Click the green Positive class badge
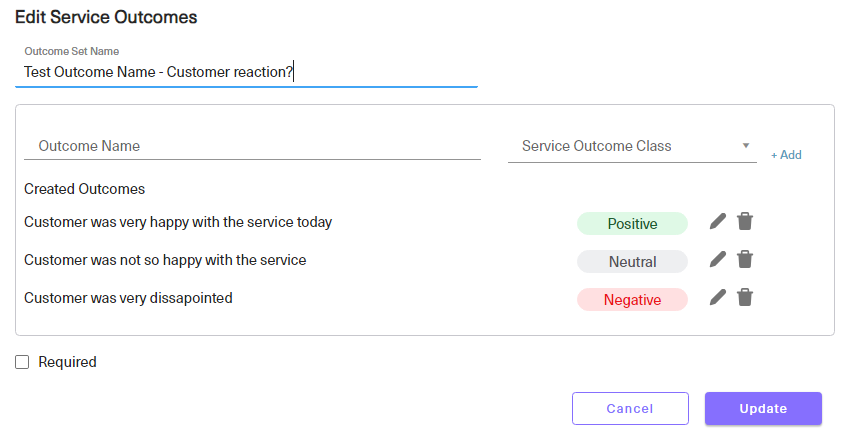 632,224
